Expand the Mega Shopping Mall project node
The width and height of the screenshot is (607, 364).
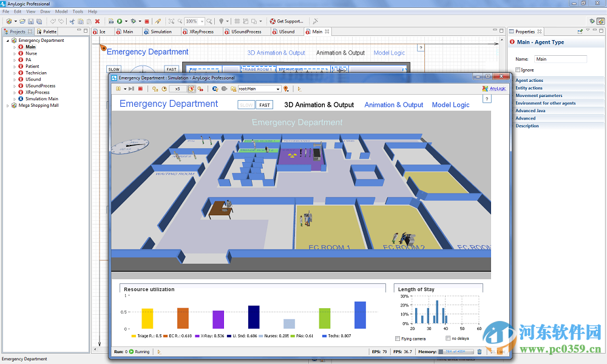click(8, 106)
